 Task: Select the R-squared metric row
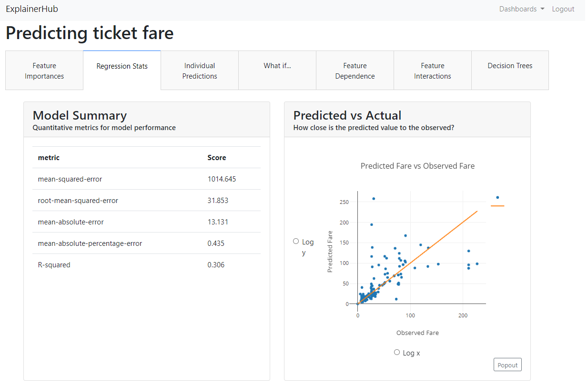(x=146, y=265)
